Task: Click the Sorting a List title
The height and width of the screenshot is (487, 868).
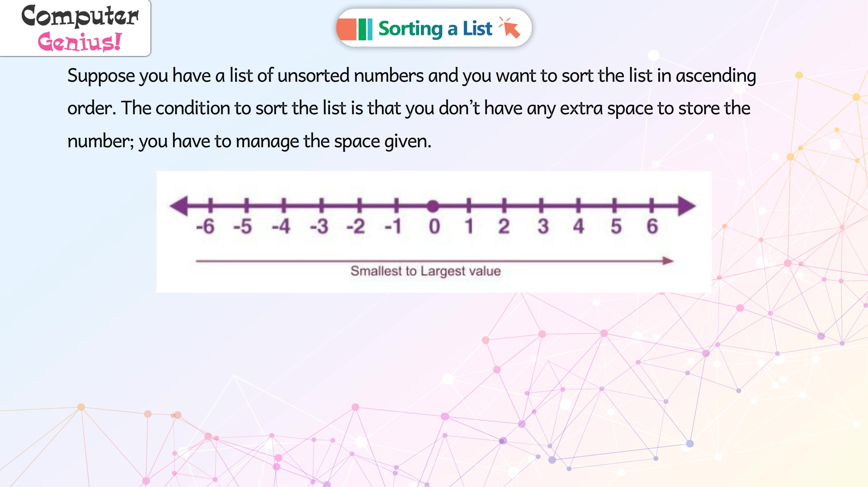Action: coord(435,29)
